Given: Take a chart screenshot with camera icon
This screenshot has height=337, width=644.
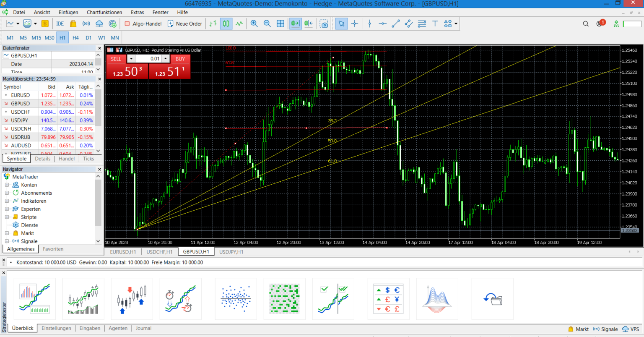Looking at the screenshot, I should click(324, 24).
